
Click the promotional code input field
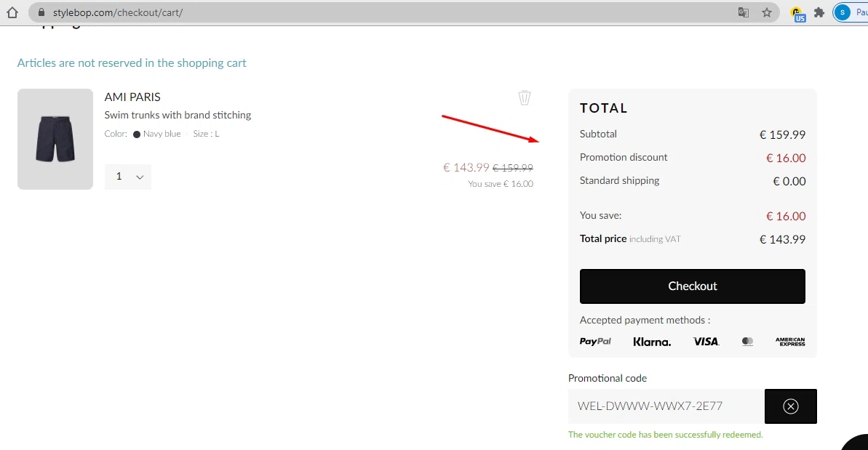click(x=666, y=406)
